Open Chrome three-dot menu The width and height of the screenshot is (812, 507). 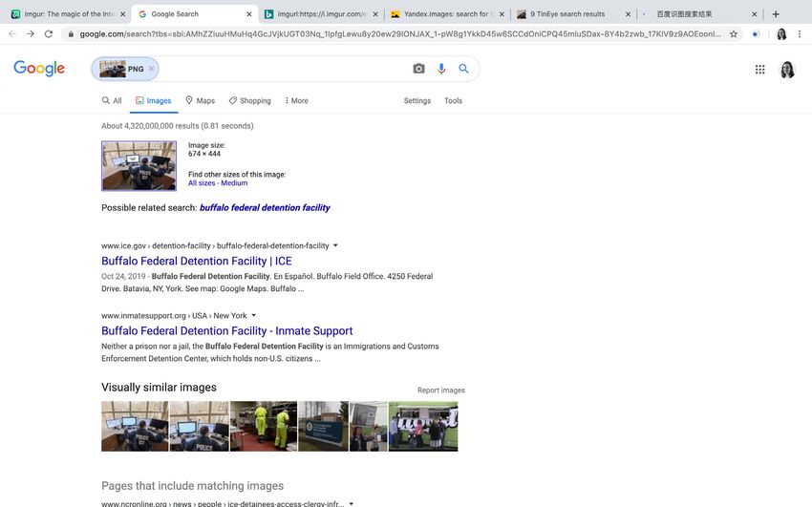(800, 34)
